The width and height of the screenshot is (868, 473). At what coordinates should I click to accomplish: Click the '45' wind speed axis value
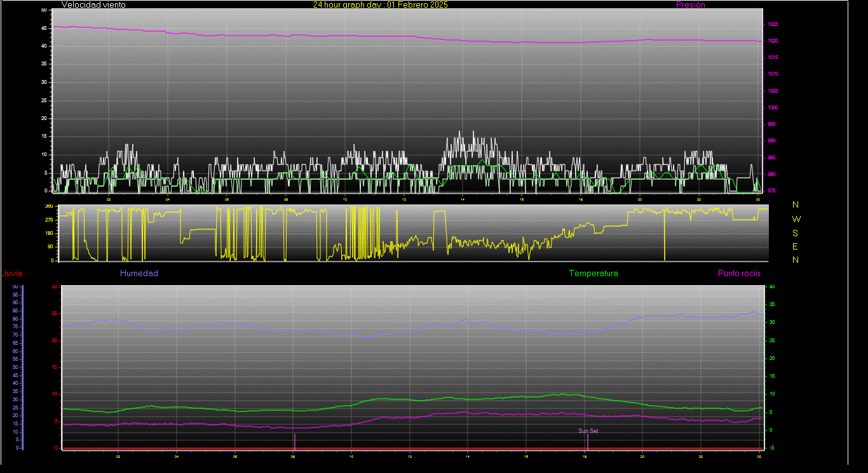[44, 28]
